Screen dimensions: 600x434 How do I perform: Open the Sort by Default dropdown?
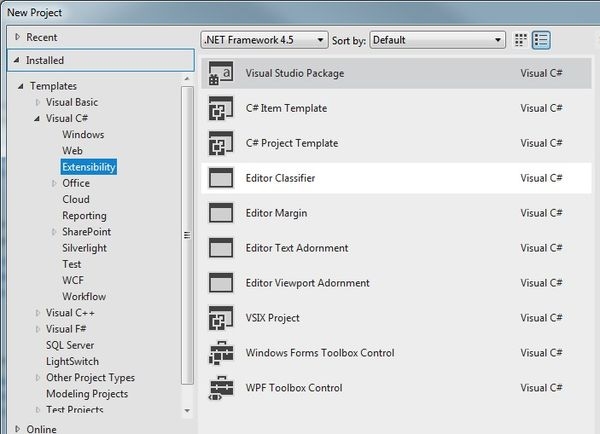[437, 40]
